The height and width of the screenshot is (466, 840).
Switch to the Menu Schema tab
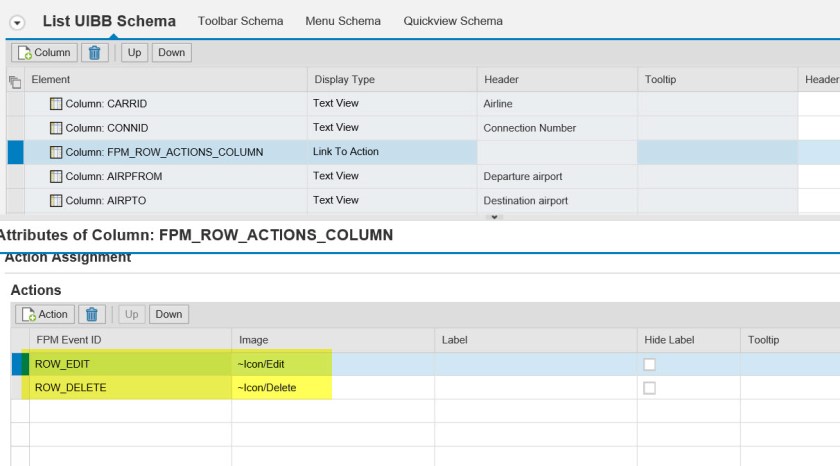coord(342,21)
